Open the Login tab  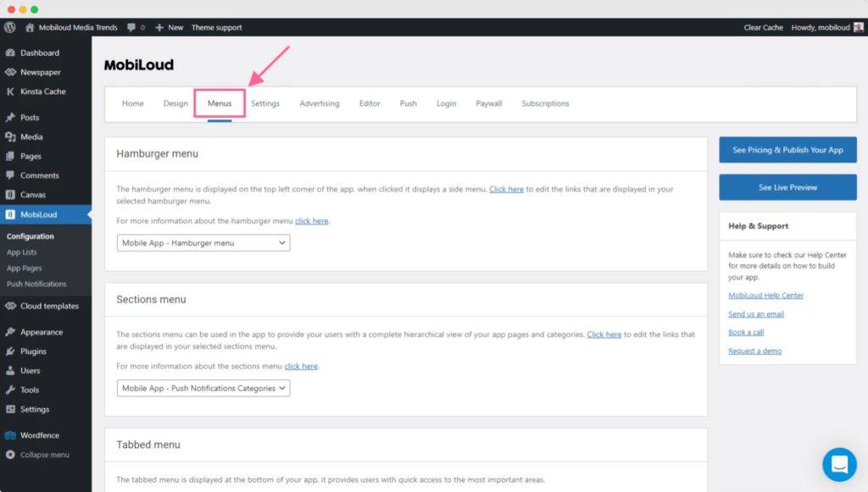446,103
